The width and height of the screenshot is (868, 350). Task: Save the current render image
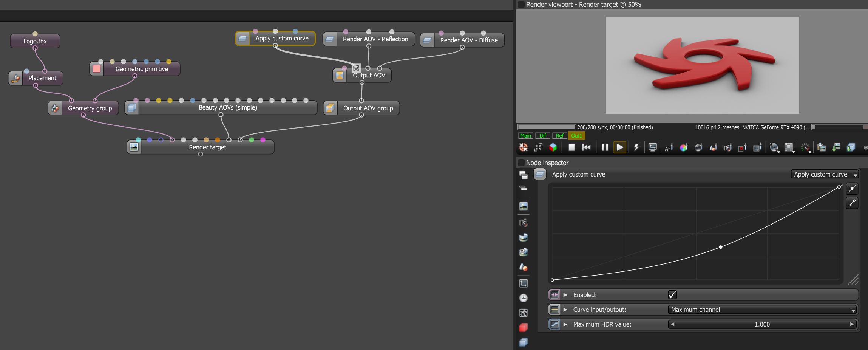(836, 147)
